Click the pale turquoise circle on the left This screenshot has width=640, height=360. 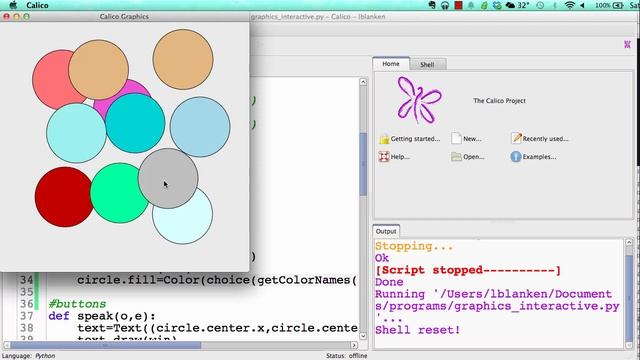(76, 133)
